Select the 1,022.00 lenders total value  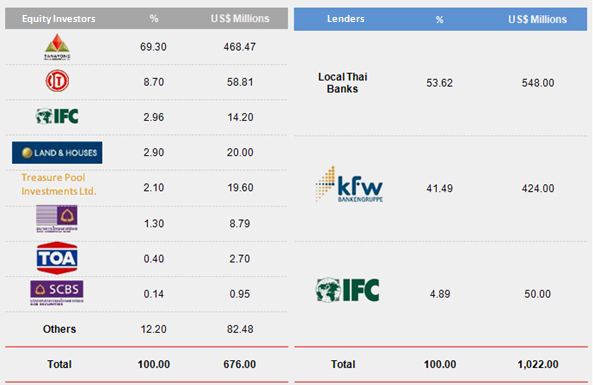tap(538, 364)
